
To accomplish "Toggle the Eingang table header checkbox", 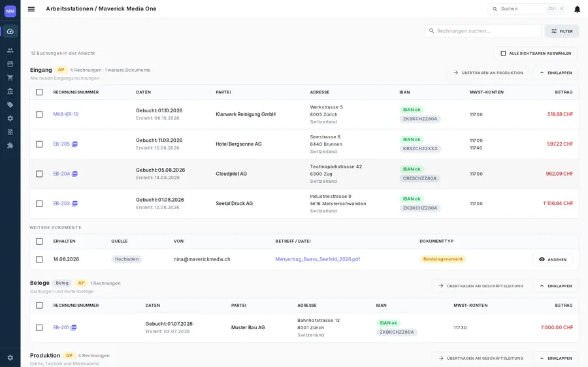I will pos(39,92).
